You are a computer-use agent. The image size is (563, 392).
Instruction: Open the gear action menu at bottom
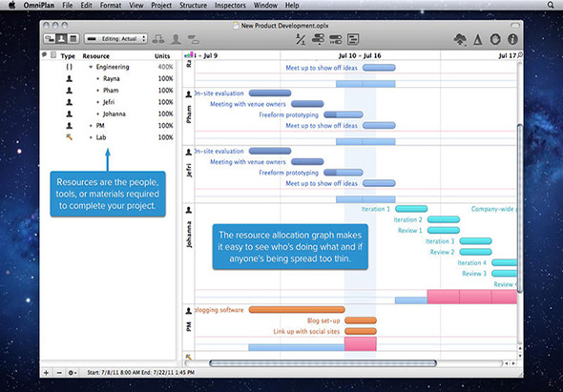click(73, 373)
